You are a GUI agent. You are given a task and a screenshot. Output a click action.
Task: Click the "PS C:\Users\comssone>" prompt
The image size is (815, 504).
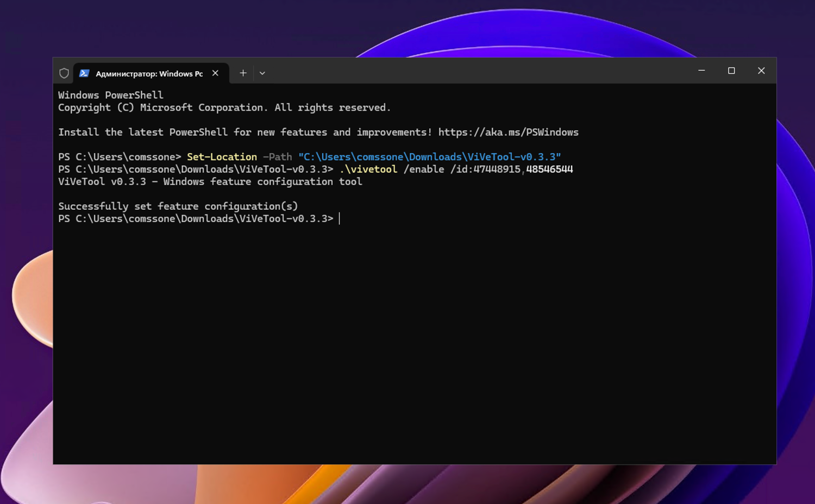point(120,157)
